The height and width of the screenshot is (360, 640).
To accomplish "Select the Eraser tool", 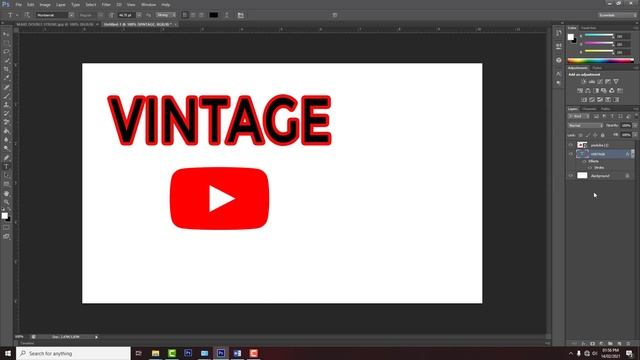I will tap(6, 122).
